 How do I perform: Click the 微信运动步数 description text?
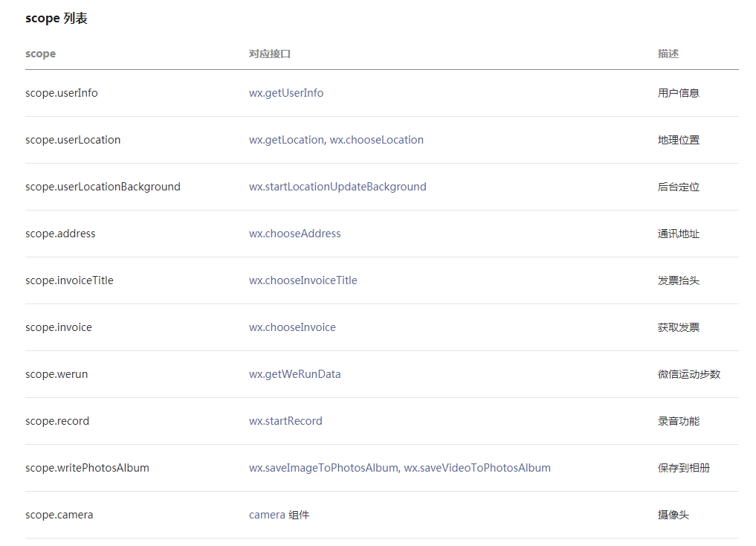coord(689,374)
